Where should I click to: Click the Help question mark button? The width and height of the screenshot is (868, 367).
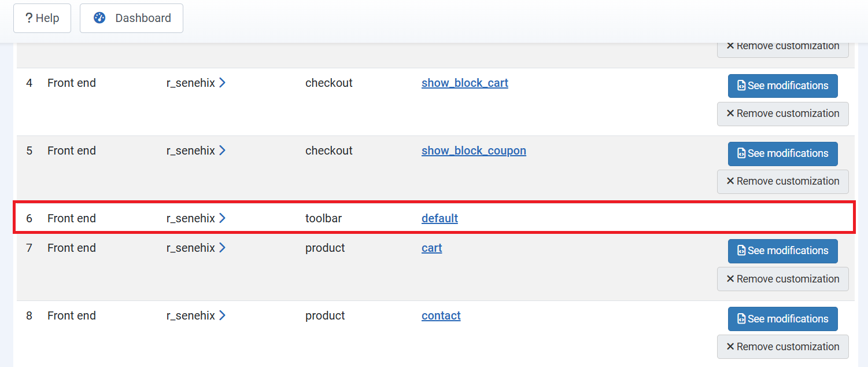42,18
